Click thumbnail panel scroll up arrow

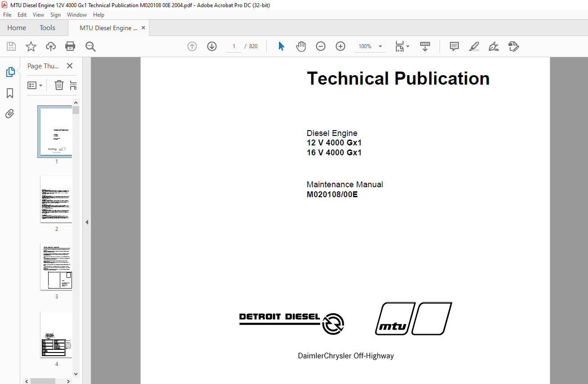click(x=76, y=102)
